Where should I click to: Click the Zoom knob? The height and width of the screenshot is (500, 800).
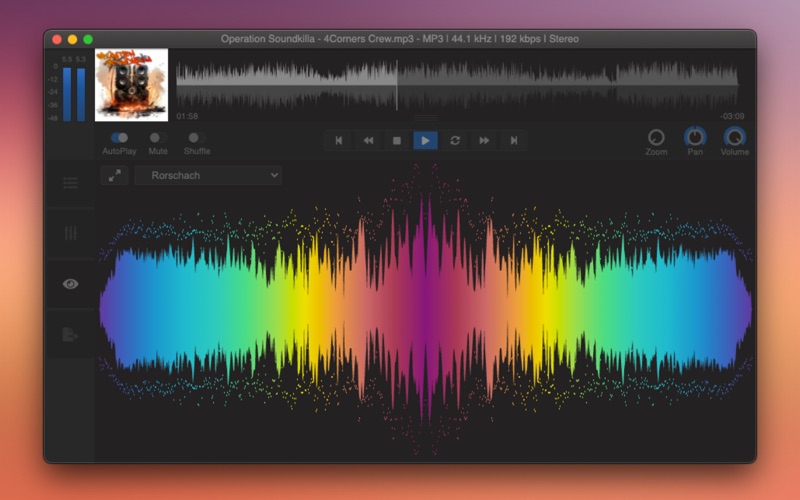(x=656, y=137)
